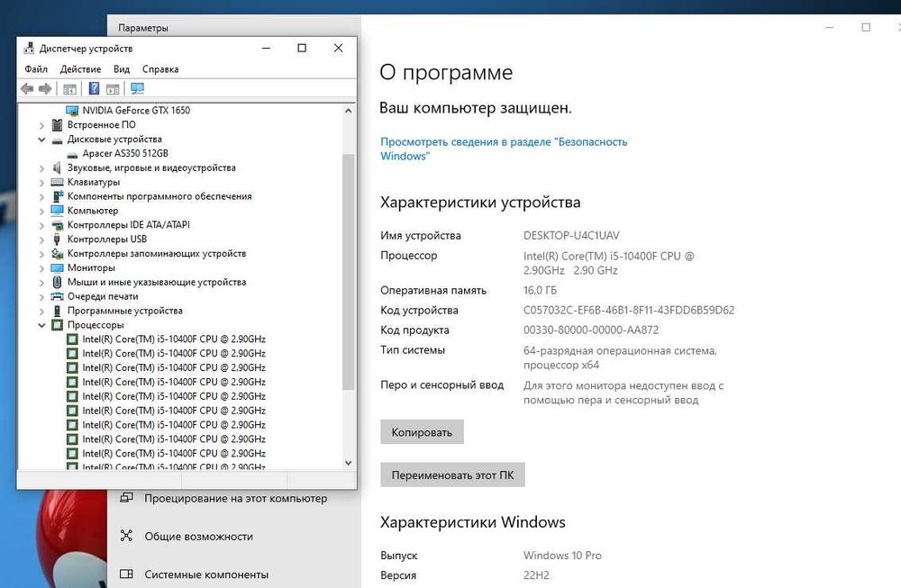Open the Справка menu
The image size is (901, 588).
(x=160, y=69)
